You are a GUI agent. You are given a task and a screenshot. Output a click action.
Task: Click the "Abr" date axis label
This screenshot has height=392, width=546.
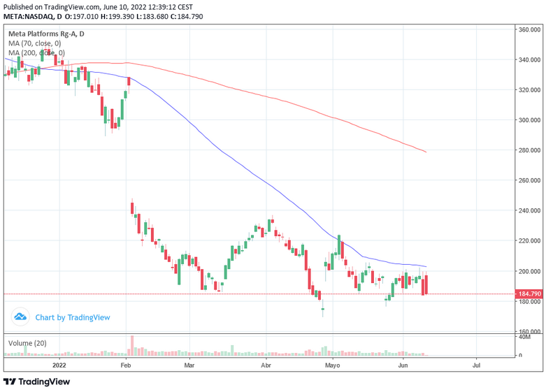[266, 365]
